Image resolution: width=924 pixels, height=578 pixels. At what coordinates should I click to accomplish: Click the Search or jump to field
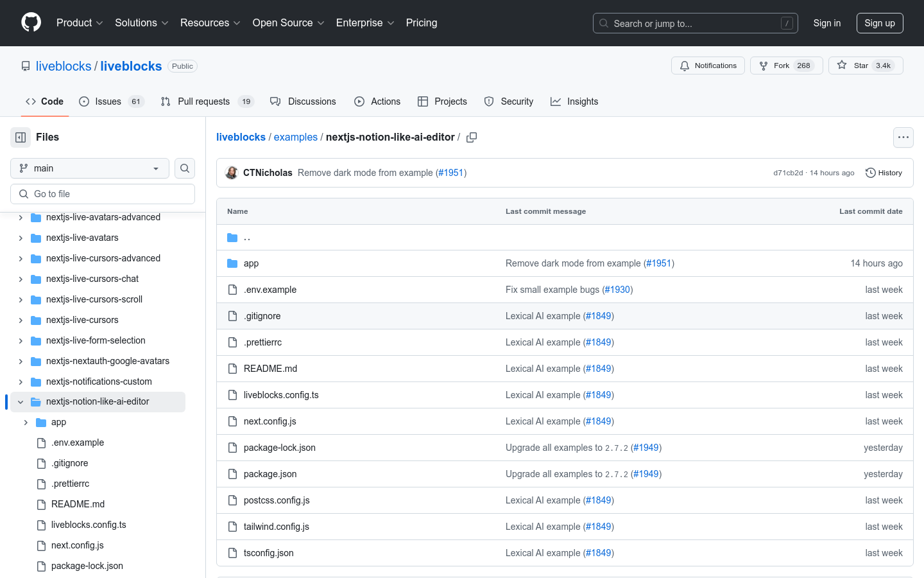click(695, 23)
